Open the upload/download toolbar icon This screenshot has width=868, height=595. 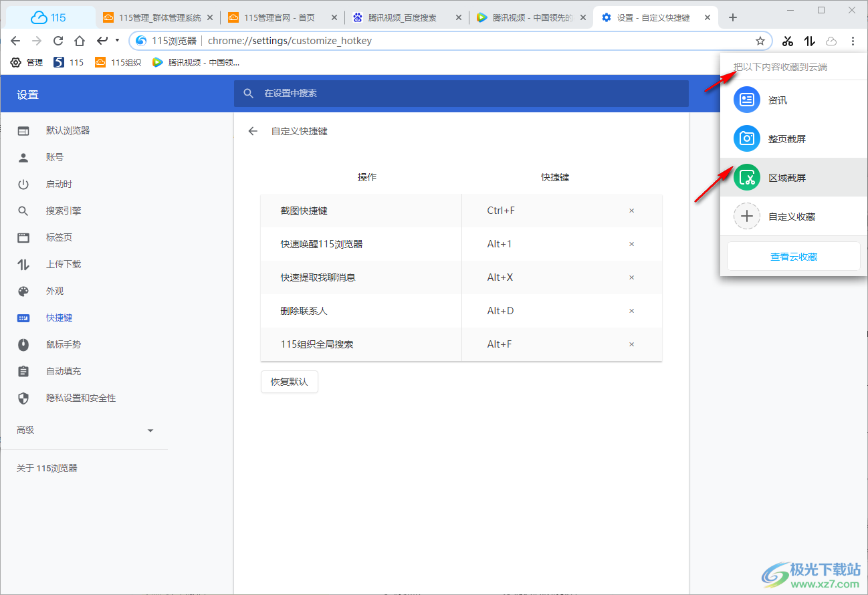(810, 41)
